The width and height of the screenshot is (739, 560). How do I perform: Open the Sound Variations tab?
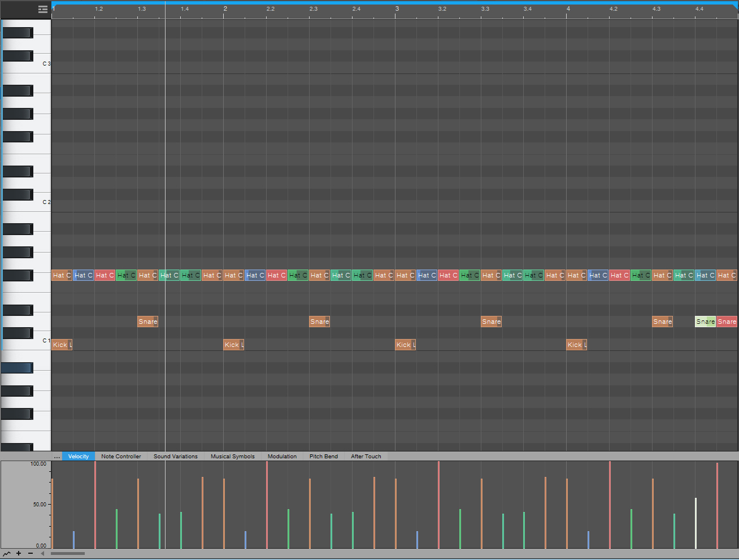[x=176, y=457]
